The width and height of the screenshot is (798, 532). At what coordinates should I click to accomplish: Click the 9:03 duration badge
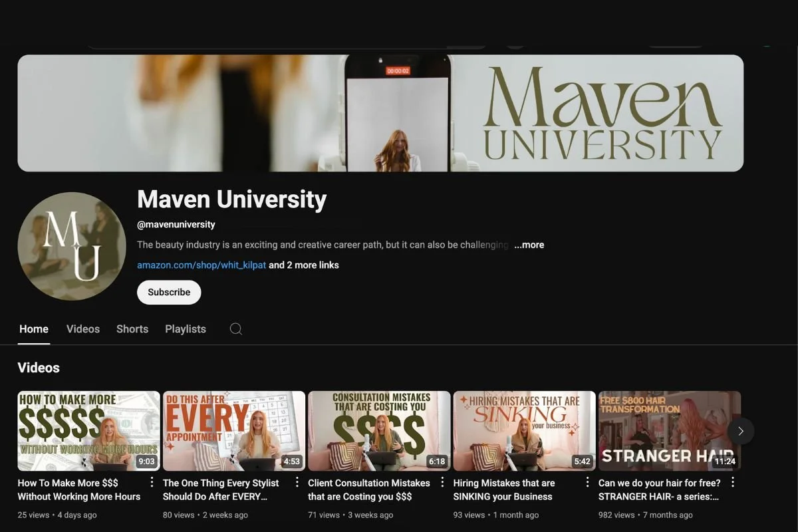(146, 462)
